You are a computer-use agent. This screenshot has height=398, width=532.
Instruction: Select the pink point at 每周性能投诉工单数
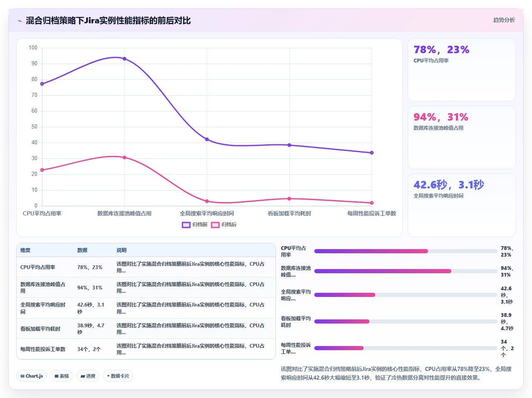[372, 203]
